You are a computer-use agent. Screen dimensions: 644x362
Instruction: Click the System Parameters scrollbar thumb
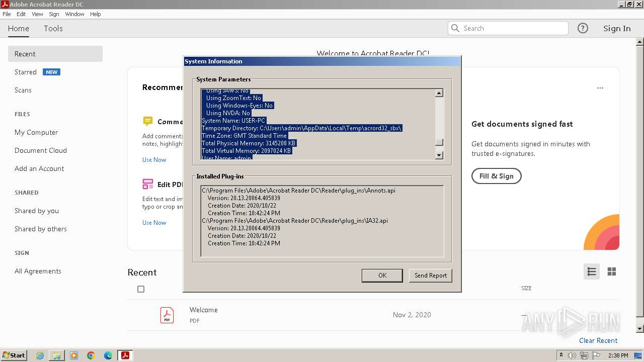pyautogui.click(x=439, y=142)
